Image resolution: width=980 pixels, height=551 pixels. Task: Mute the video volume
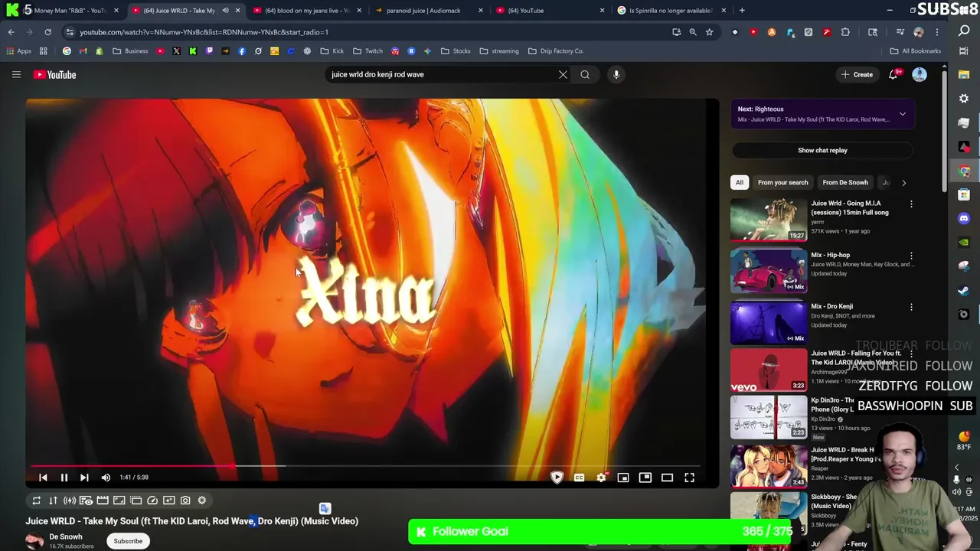(x=106, y=478)
